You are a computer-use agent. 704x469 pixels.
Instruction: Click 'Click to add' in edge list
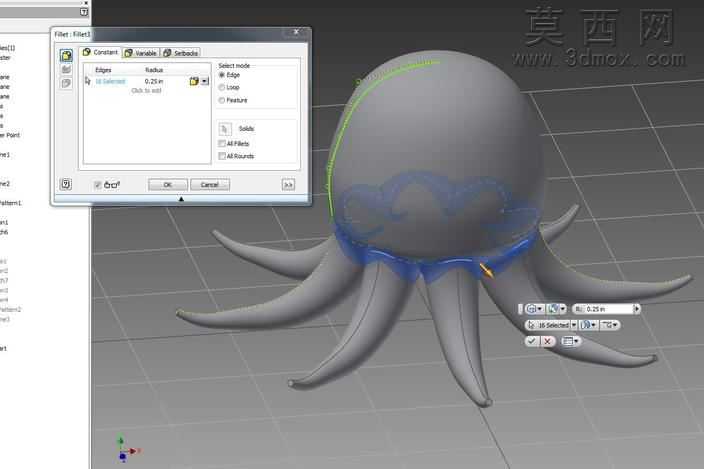[146, 91]
